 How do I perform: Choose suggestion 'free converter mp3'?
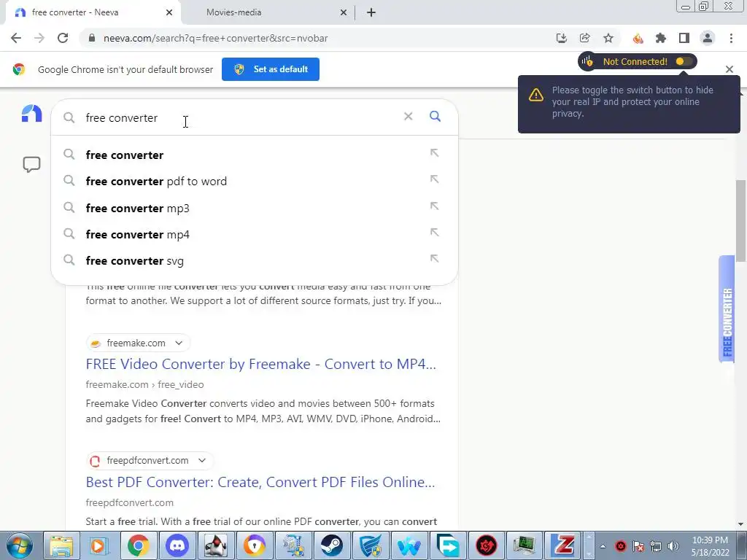tap(255, 208)
